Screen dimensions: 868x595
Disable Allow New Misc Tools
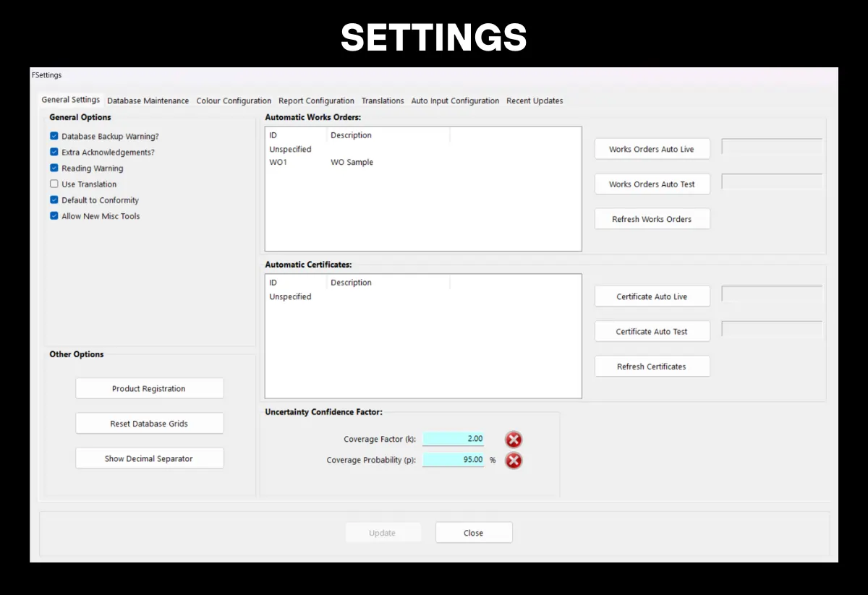[x=54, y=215]
